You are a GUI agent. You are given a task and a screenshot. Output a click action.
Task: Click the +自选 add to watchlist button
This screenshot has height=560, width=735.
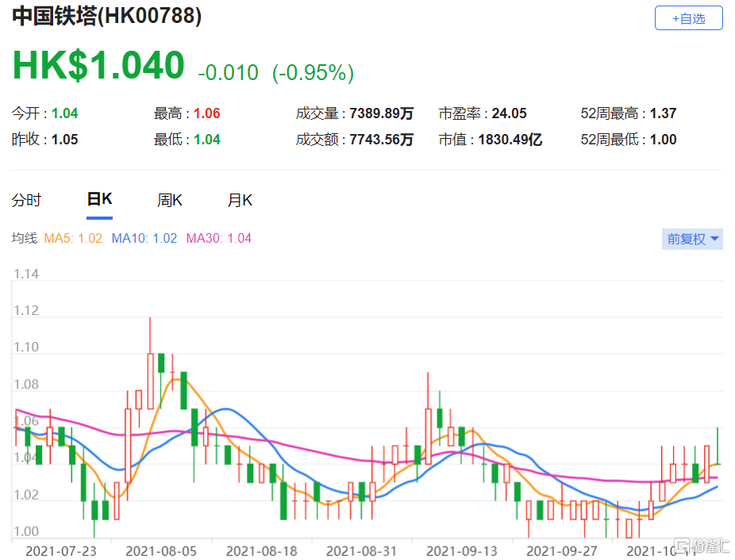point(688,18)
